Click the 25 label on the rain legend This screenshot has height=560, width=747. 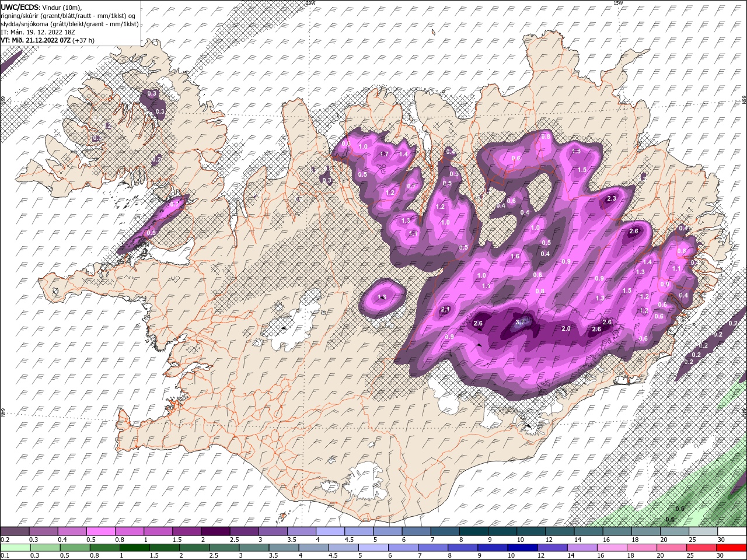[690, 555]
